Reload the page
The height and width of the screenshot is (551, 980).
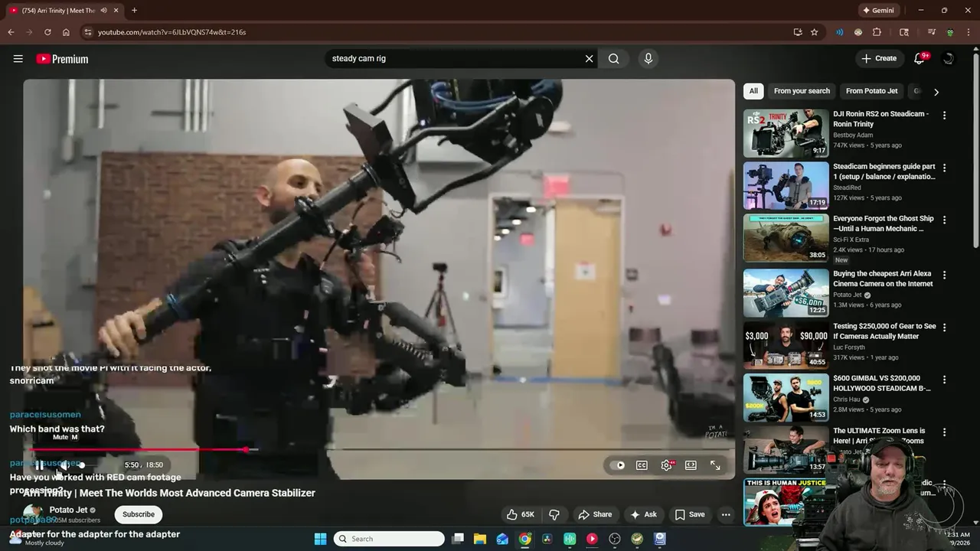pos(47,32)
